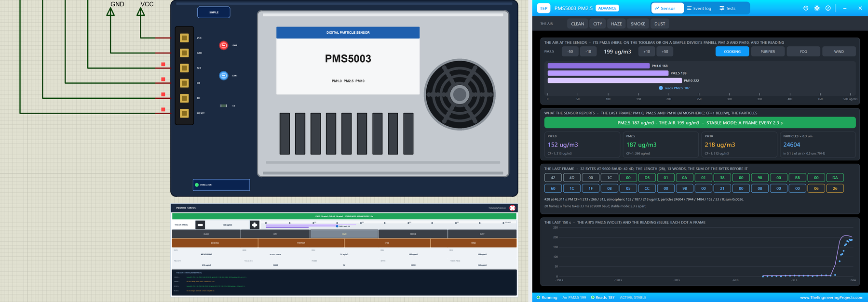Increase air PM2.5 with status plus button
The image size is (868, 302).
255,225
